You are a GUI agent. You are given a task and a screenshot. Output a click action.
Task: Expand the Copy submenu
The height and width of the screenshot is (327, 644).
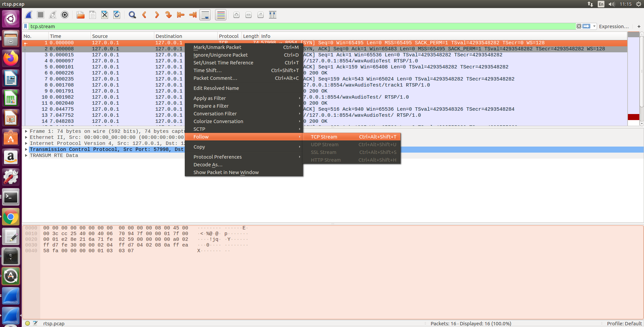244,147
